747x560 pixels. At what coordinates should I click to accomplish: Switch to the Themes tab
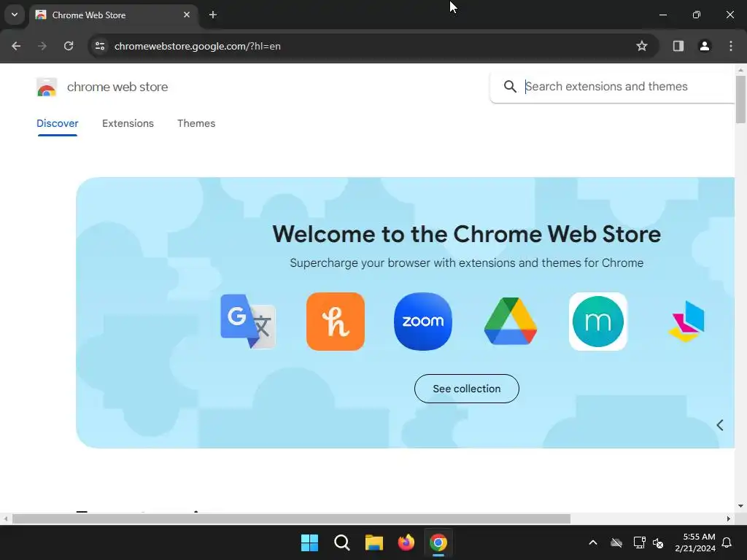(196, 123)
